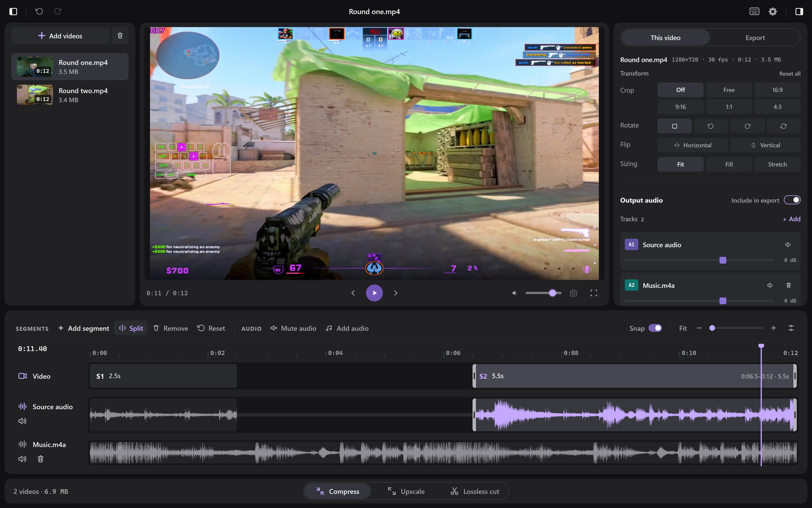
Task: Toggle the left sidebar panel icon
Action: coord(13,11)
